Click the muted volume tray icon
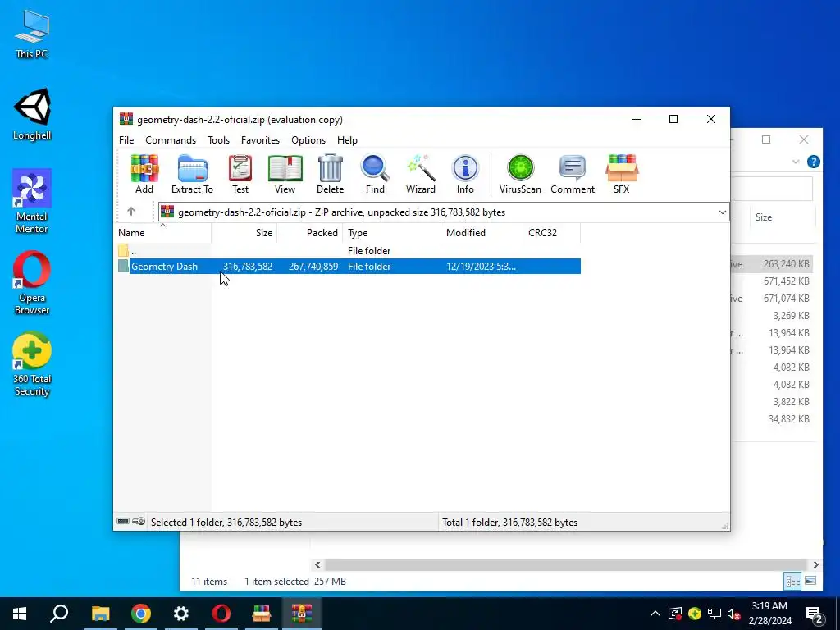840x630 pixels. [734, 614]
